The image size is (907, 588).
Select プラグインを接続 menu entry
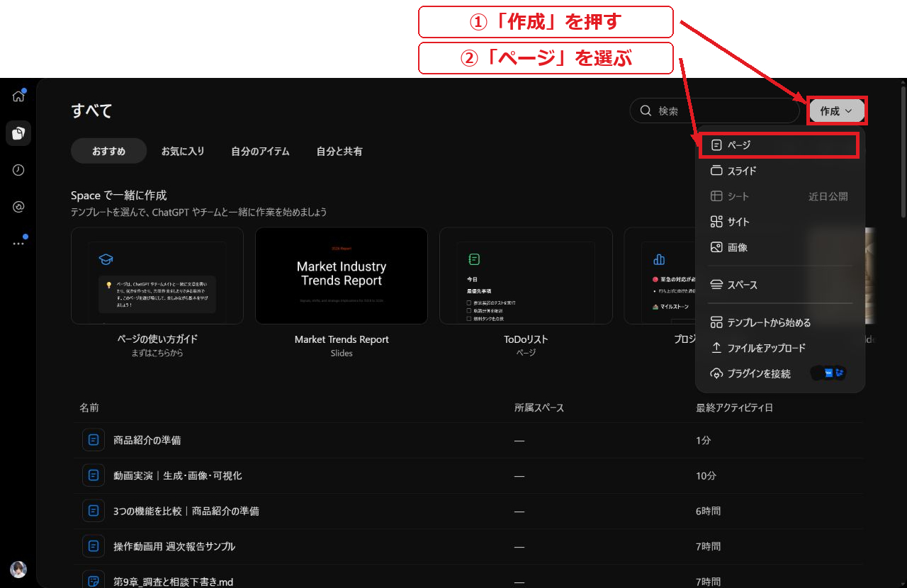(x=779, y=373)
